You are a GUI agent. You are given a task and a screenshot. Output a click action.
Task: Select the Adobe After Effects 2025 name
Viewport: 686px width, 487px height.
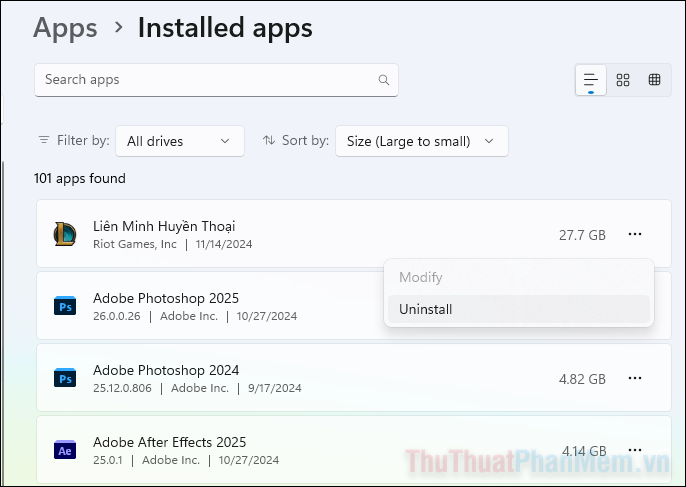(x=169, y=442)
